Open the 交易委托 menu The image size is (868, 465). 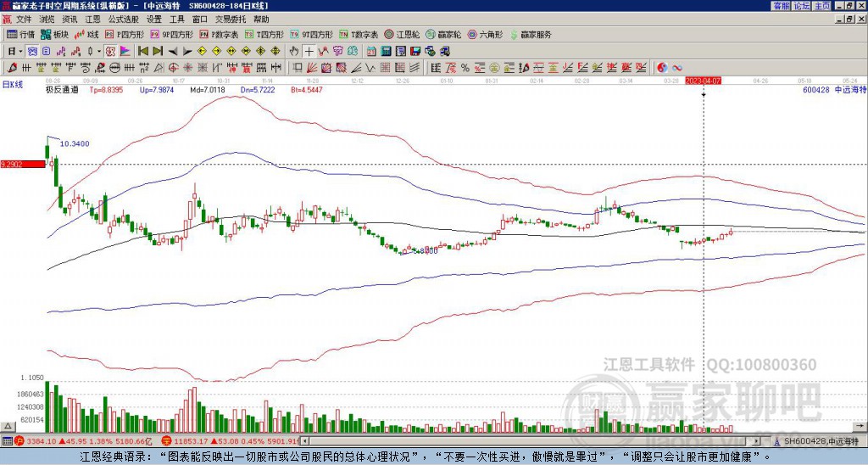231,20
